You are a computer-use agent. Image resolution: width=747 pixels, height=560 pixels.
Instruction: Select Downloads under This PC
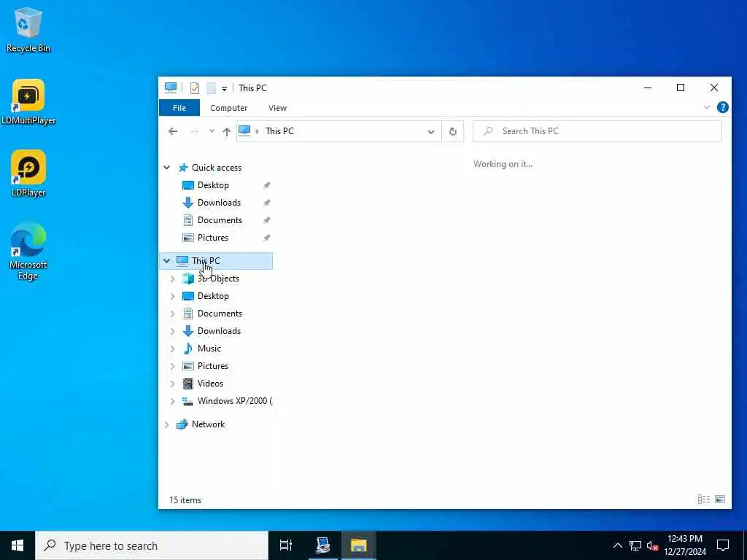point(219,331)
